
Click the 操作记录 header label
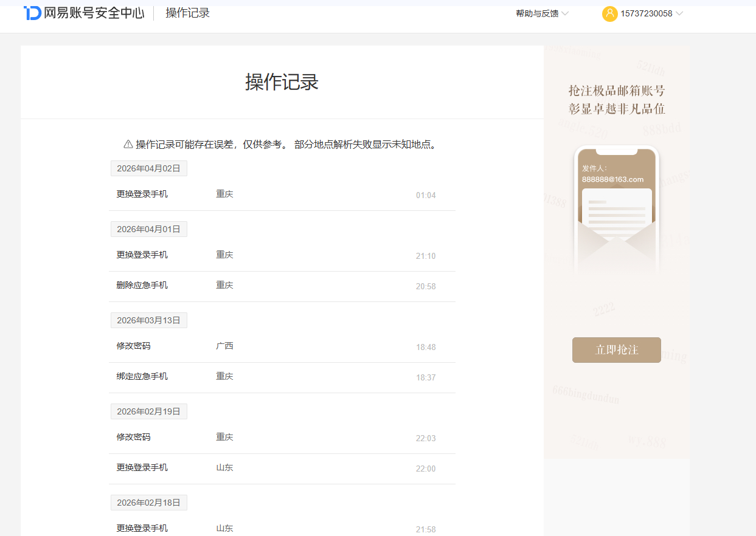click(x=187, y=13)
